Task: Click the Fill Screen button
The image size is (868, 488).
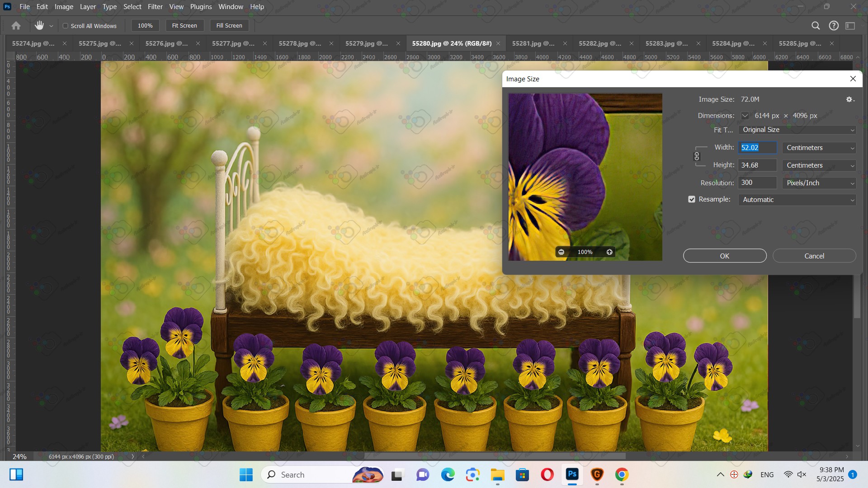Action: [229, 26]
